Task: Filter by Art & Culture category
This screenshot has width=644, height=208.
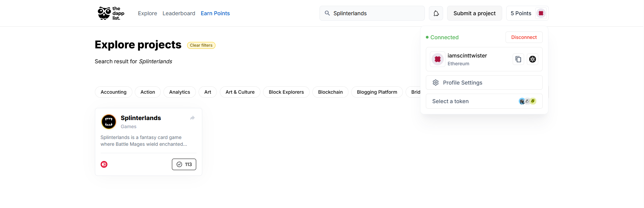Action: (x=240, y=92)
